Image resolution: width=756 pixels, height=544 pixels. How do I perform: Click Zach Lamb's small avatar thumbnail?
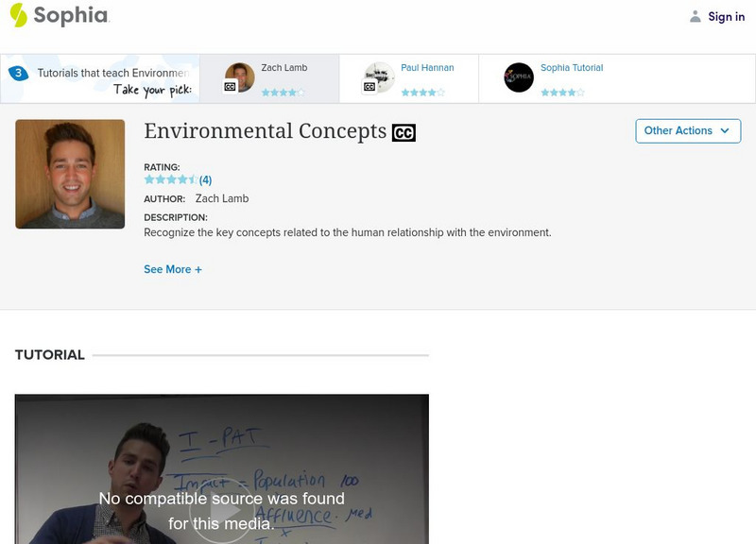click(240, 77)
